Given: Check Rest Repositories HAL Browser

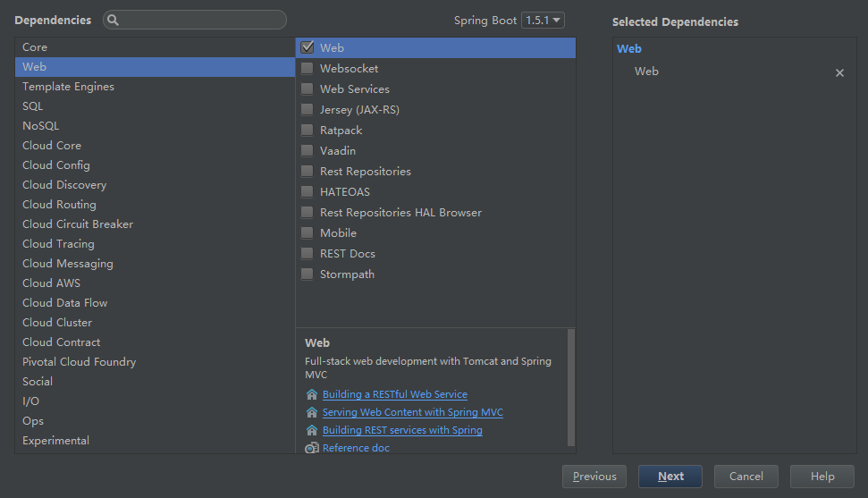Looking at the screenshot, I should click(307, 212).
